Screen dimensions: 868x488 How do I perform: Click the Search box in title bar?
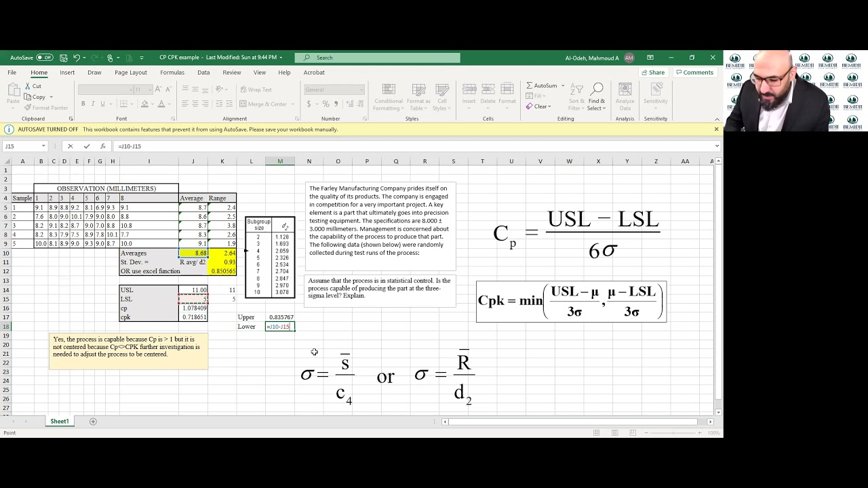[x=378, y=58]
